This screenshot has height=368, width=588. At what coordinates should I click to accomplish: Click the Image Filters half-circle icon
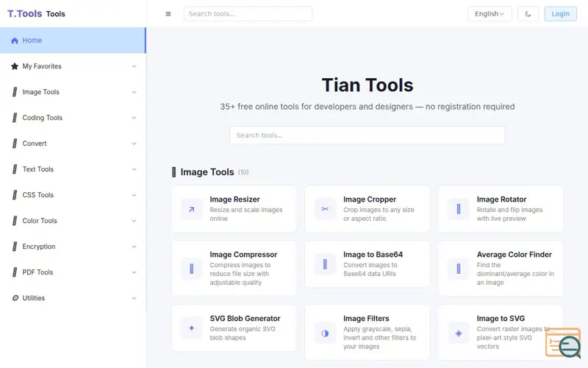click(x=325, y=333)
